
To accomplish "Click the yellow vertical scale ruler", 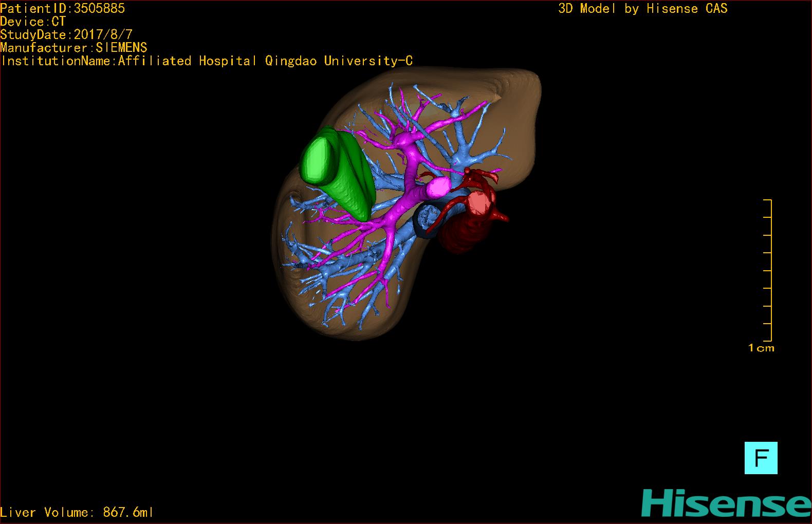I will [x=770, y=270].
